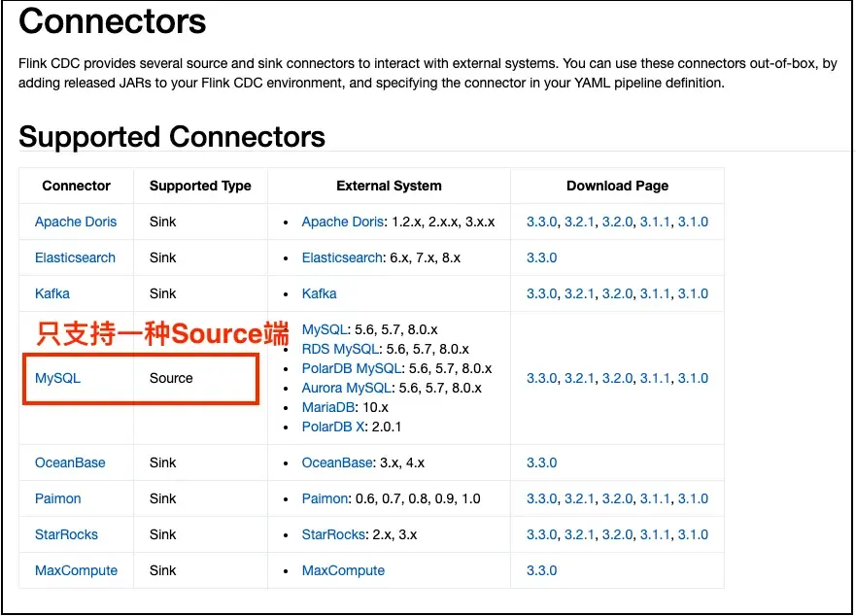Viewport: 856px width, 616px height.
Task: Click the Aurora MySQL link
Action: [x=347, y=388]
